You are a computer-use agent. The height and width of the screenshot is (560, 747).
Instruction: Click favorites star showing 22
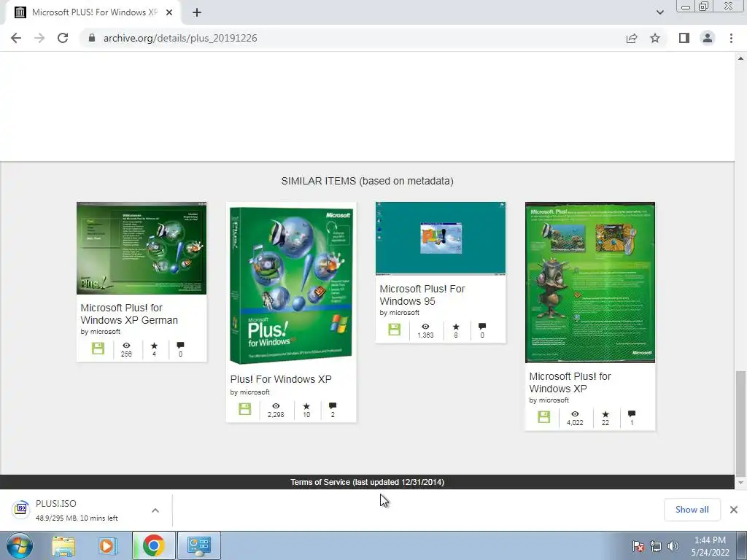[605, 414]
